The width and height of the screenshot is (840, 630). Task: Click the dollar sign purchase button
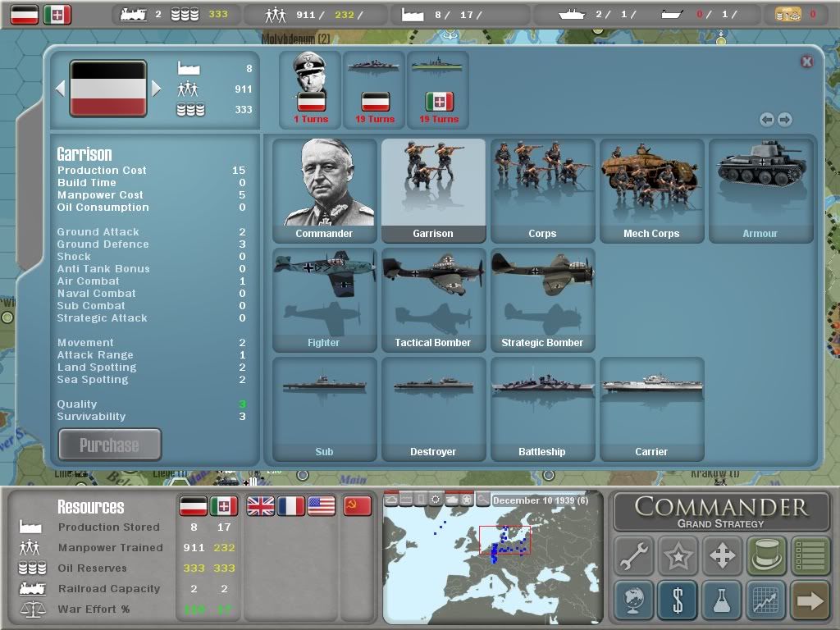(678, 600)
